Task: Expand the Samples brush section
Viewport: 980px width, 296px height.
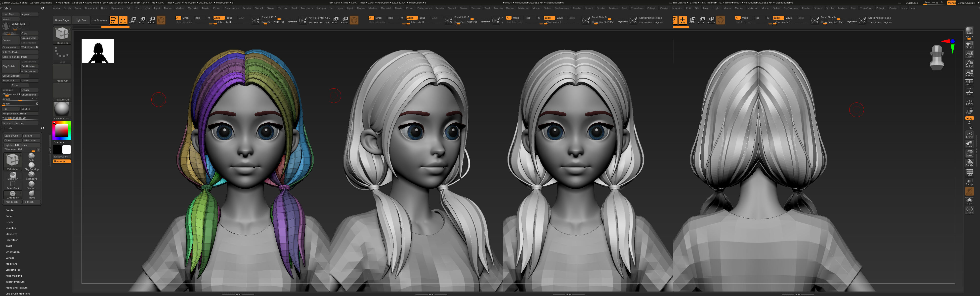Action: [x=11, y=228]
